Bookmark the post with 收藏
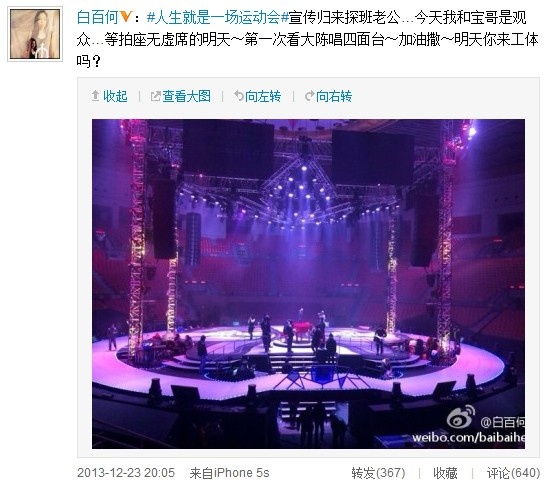The height and width of the screenshot is (485, 546). (445, 473)
